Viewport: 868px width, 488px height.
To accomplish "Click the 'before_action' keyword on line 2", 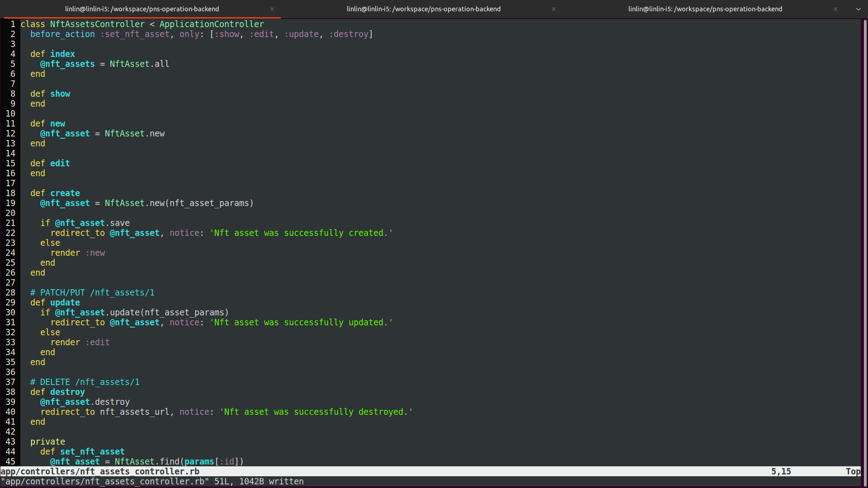I will coord(62,34).
